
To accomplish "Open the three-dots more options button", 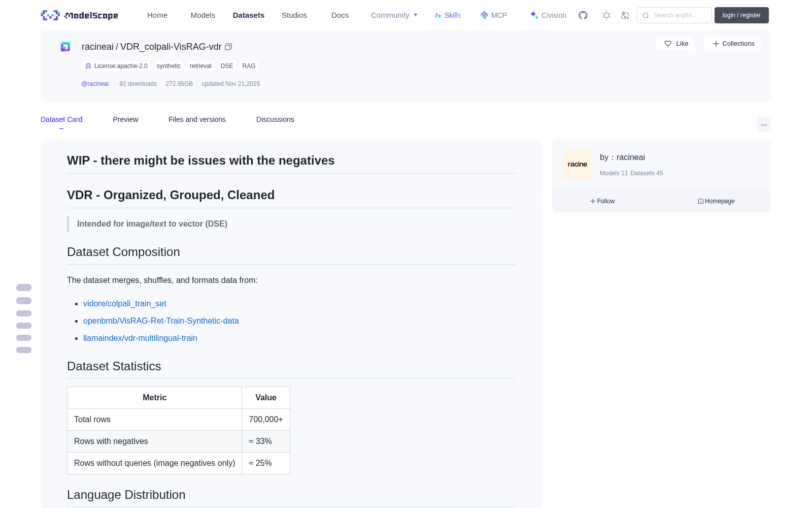I will coord(764,124).
